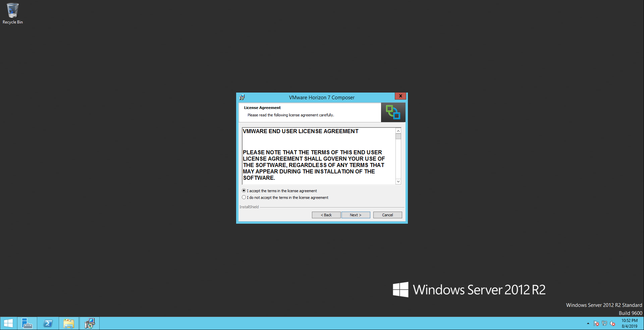Screen dimensions: 644x330
Task: Click the Windows Start button
Action: click(x=8, y=323)
